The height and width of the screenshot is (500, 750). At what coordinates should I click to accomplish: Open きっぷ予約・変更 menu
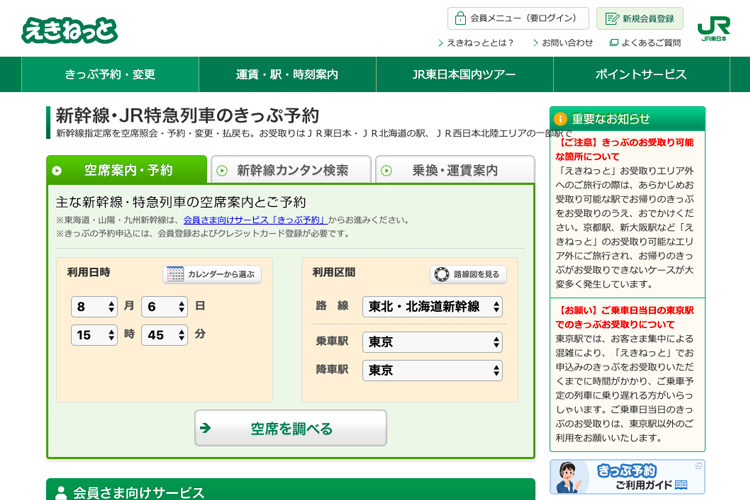[110, 74]
